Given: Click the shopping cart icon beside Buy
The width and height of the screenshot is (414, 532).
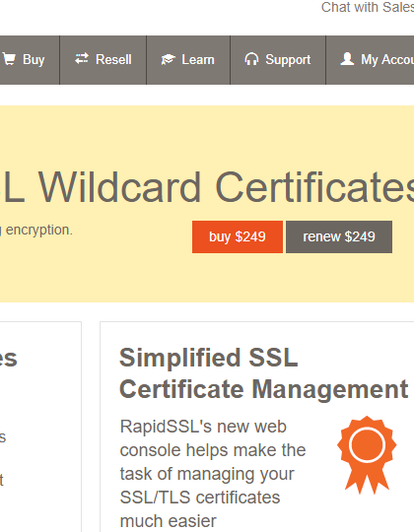Looking at the screenshot, I should [x=9, y=59].
